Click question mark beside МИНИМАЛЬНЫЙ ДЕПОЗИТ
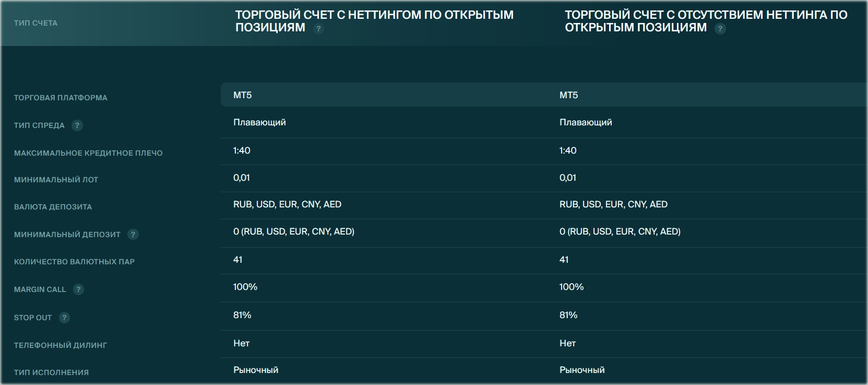The height and width of the screenshot is (385, 868). point(132,235)
